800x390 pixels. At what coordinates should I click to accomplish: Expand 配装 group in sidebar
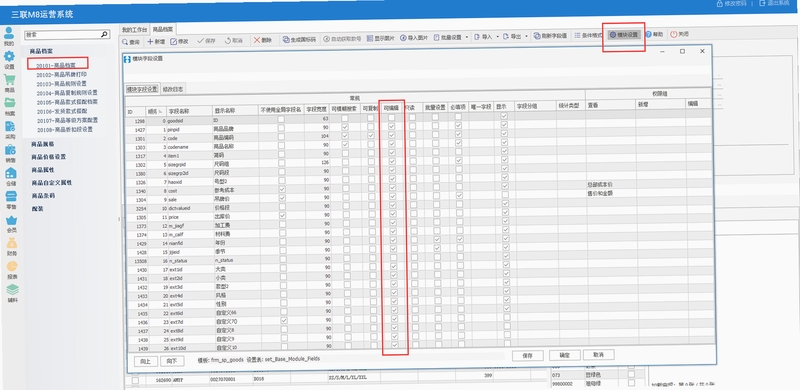click(x=38, y=209)
